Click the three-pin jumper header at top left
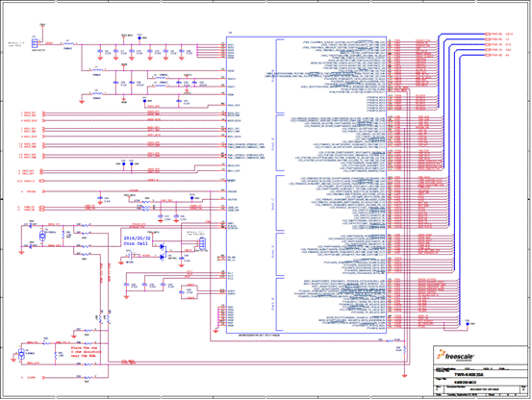This screenshot has width=532, height=400. pyautogui.click(x=35, y=43)
